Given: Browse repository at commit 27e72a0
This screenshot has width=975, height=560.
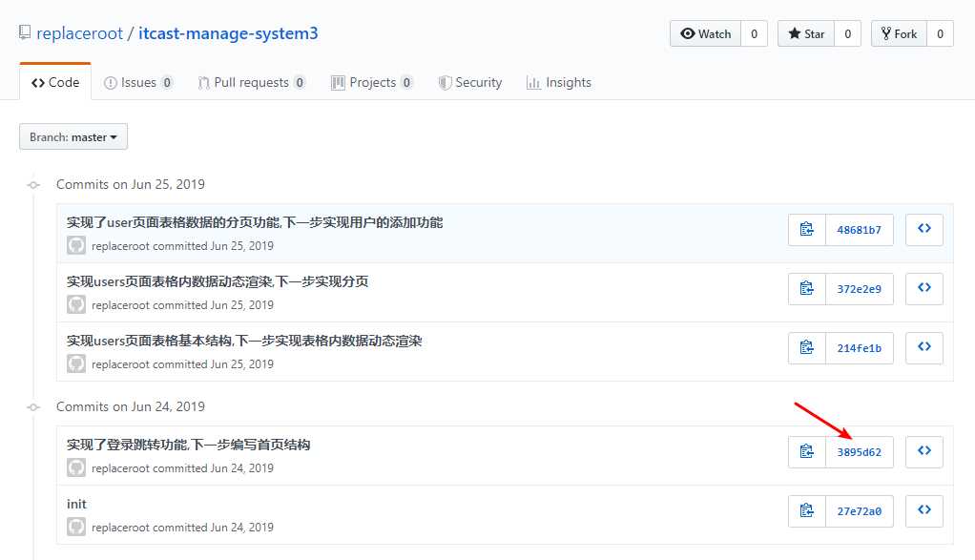Looking at the screenshot, I should [x=924, y=511].
